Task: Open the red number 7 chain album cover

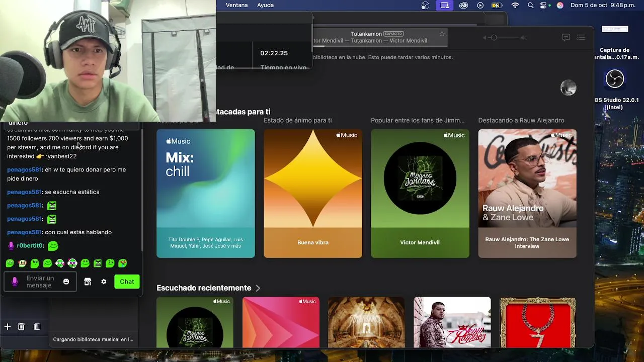Action: click(x=538, y=322)
